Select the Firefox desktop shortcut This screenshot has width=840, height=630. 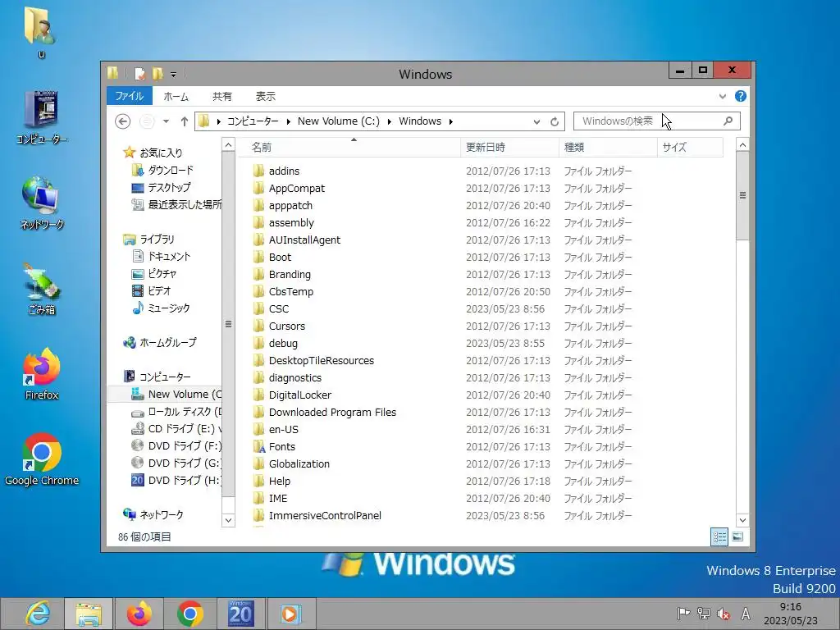point(42,374)
